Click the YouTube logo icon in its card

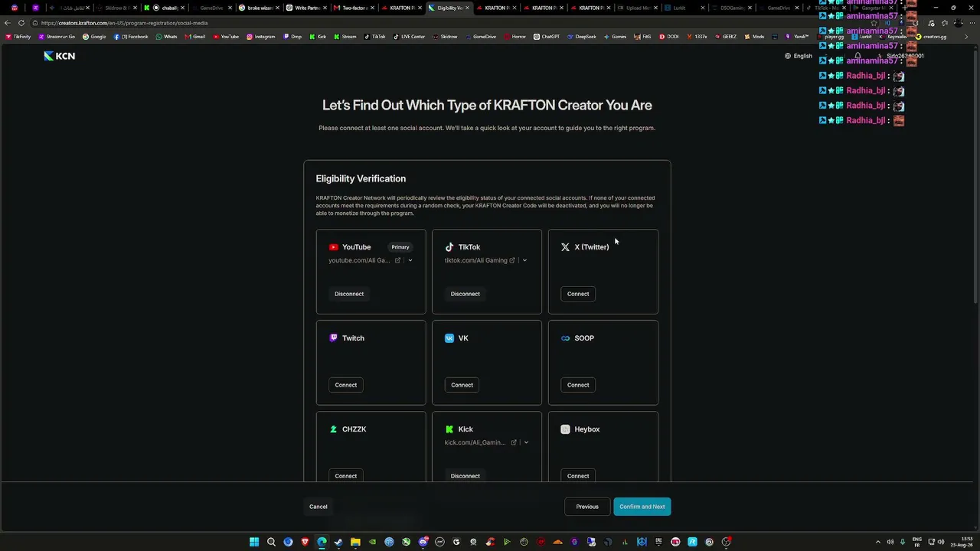pos(333,247)
